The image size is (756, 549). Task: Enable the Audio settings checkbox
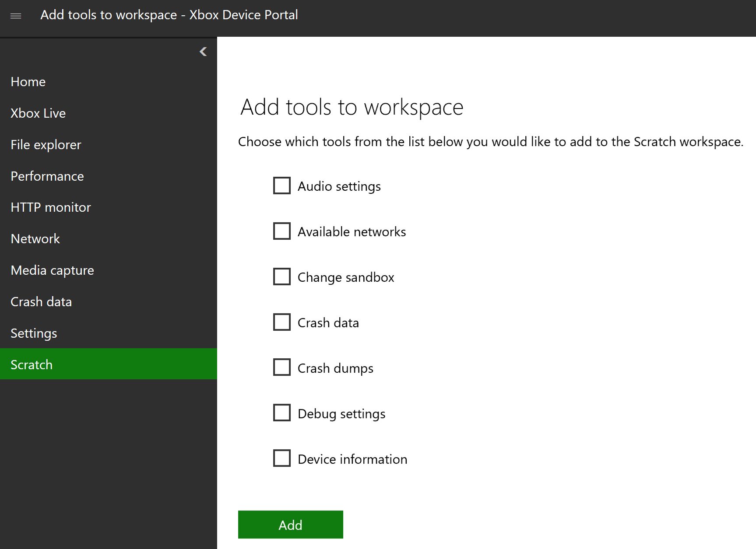pyautogui.click(x=281, y=185)
